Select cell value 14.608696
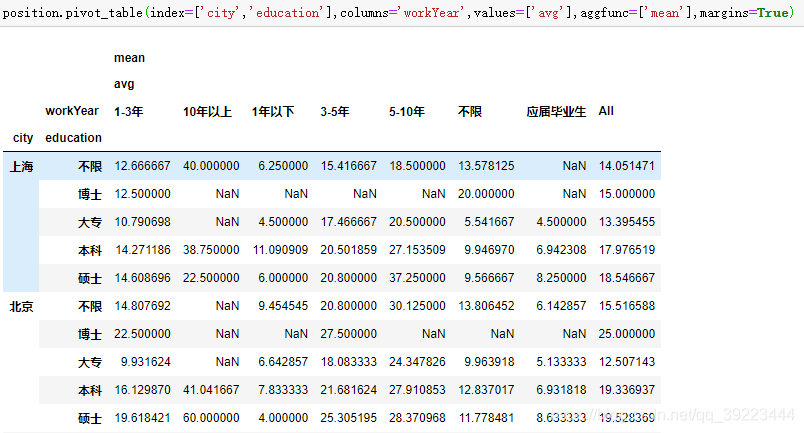 (142, 278)
